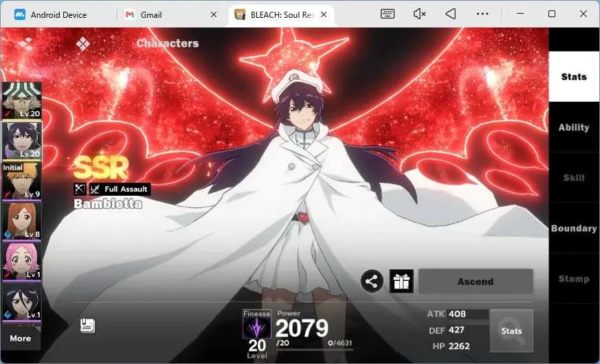
Task: Close the Gmail tab
Action: pos(214,14)
